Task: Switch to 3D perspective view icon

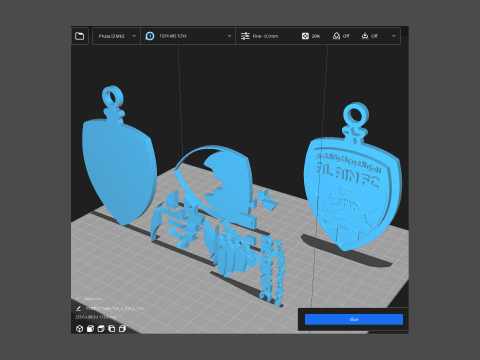Action: coord(79,329)
